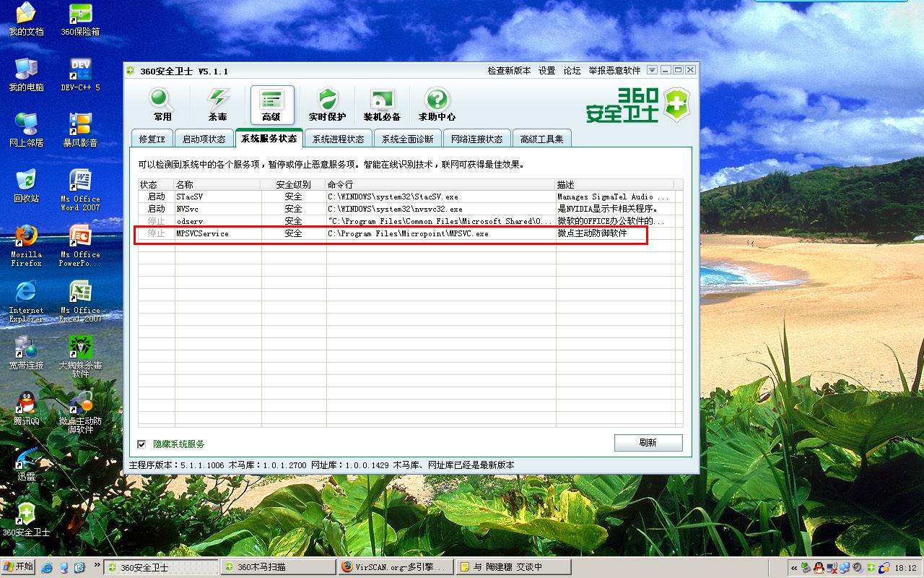Open 装机必备 essential software section

(382, 105)
